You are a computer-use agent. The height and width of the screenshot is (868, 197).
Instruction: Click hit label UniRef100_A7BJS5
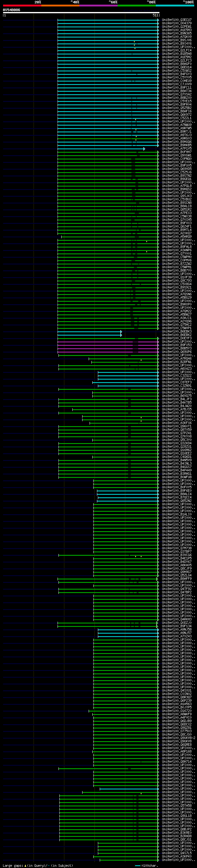click(176, 410)
